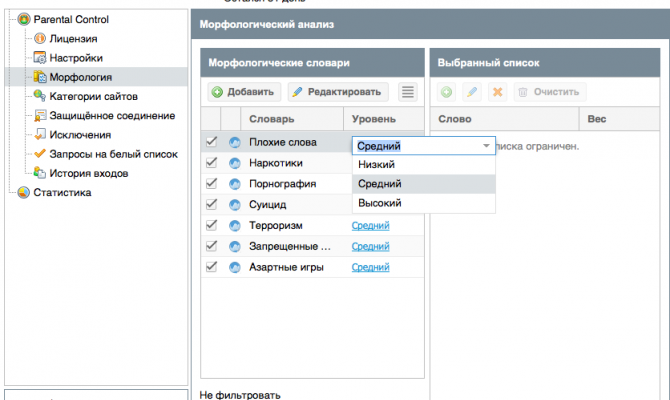Sort by the Словарь column header
Screen dimensions: 670x400
(x=270, y=119)
